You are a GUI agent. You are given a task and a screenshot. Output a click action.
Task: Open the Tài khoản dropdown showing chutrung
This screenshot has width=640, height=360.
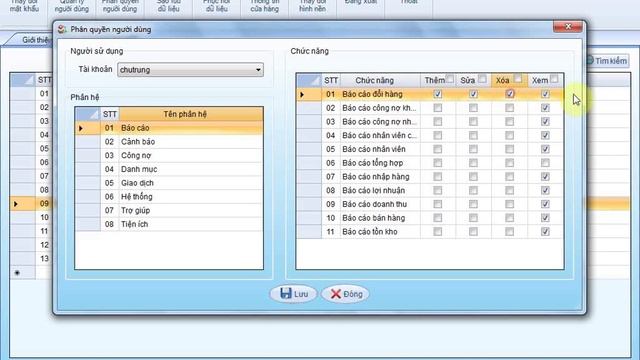[x=190, y=70]
